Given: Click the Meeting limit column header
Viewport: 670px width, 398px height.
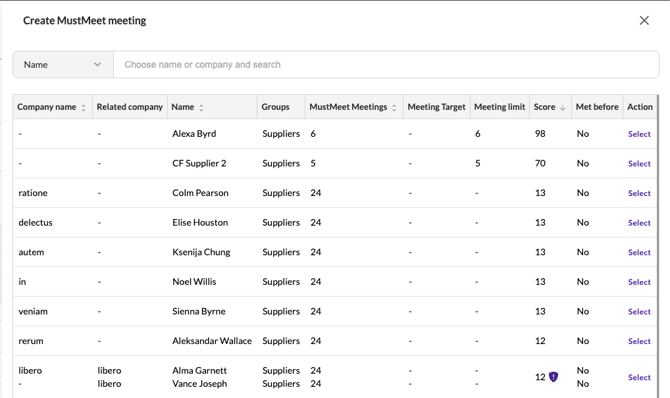Looking at the screenshot, I should point(500,107).
